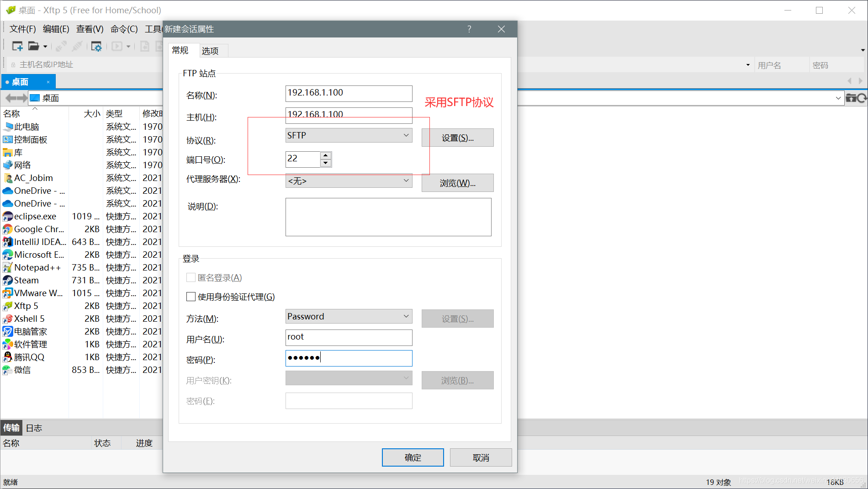Click the transfer play toolbar icon

pos(117,46)
